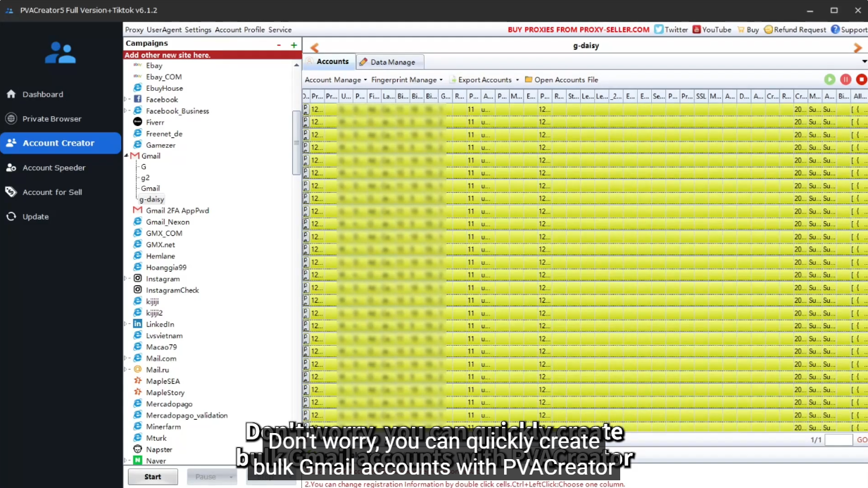Click 'Add other new site here.' text

(x=168, y=55)
